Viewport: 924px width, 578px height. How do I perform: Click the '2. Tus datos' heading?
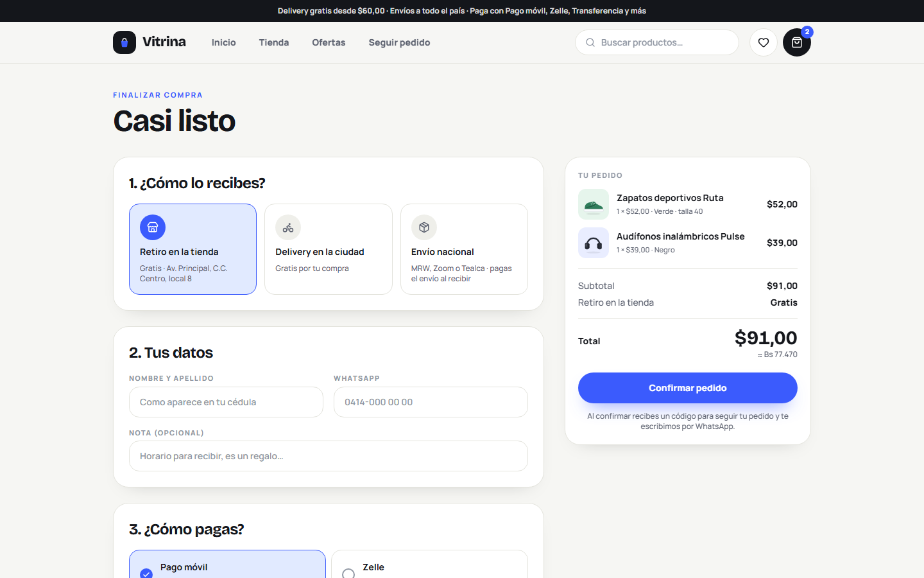[x=171, y=353]
